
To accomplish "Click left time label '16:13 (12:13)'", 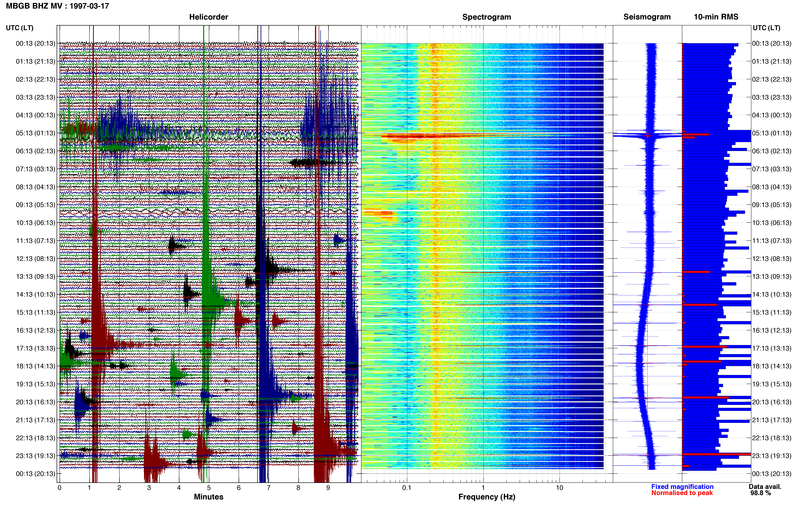I will [35, 330].
